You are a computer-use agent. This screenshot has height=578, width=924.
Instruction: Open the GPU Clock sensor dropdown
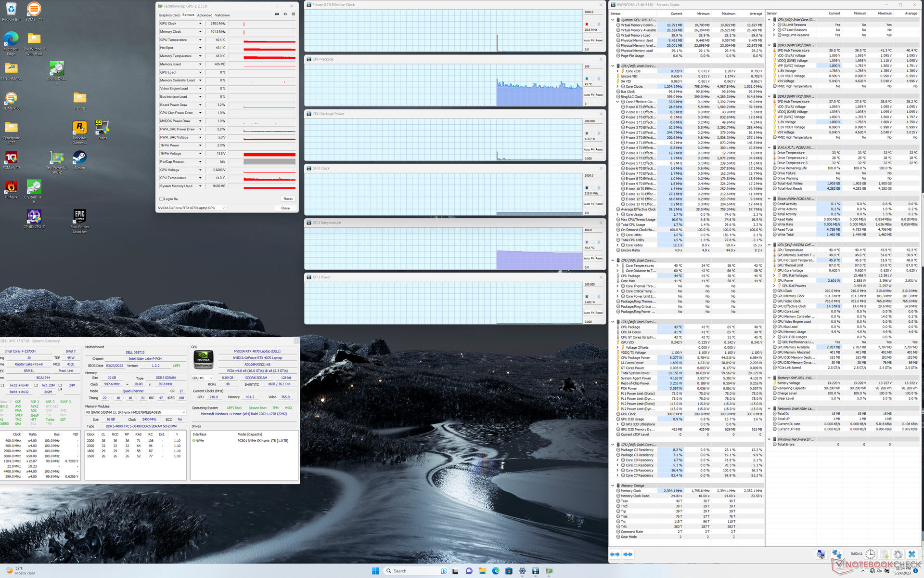pos(200,24)
